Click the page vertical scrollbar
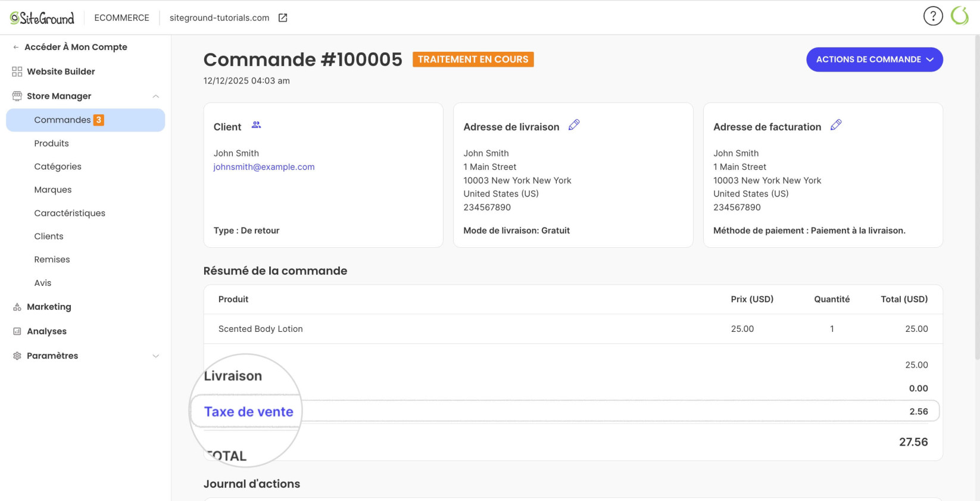Screen dimensions: 980x501 976,197
